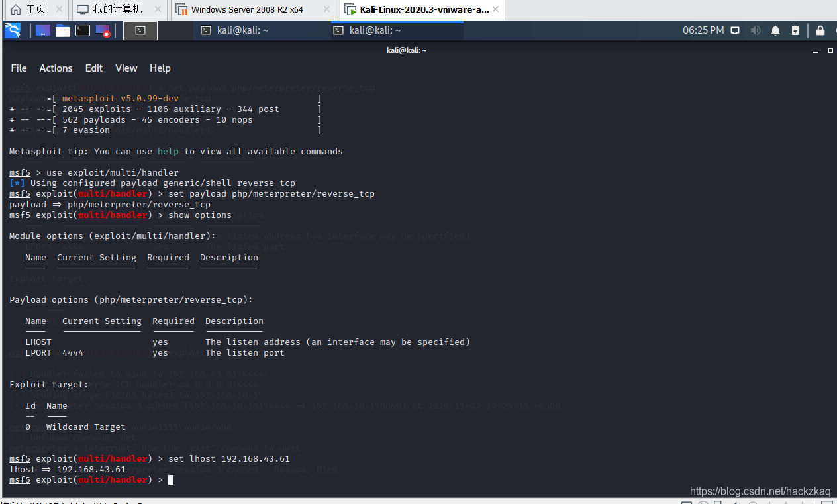Open the 06:25 PM clock in panel
Screen dimensions: 837x504
703,30
